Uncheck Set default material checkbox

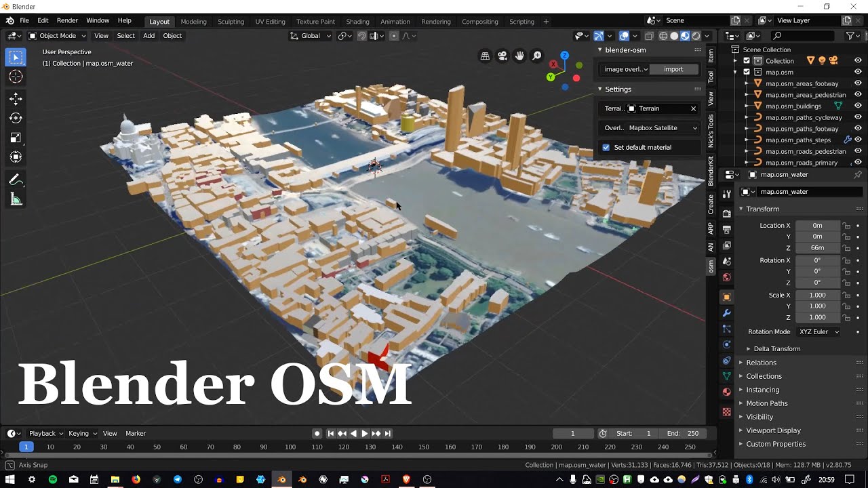606,147
